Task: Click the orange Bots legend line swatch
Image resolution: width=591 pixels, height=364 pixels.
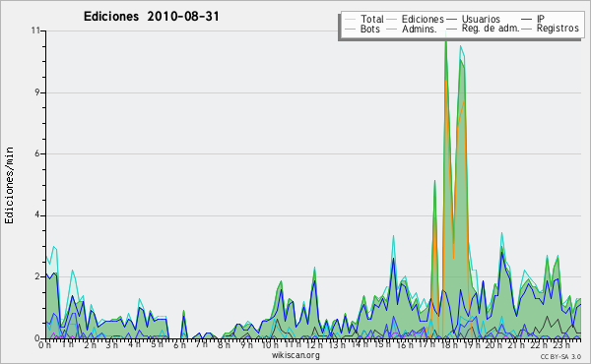Action: (x=350, y=29)
